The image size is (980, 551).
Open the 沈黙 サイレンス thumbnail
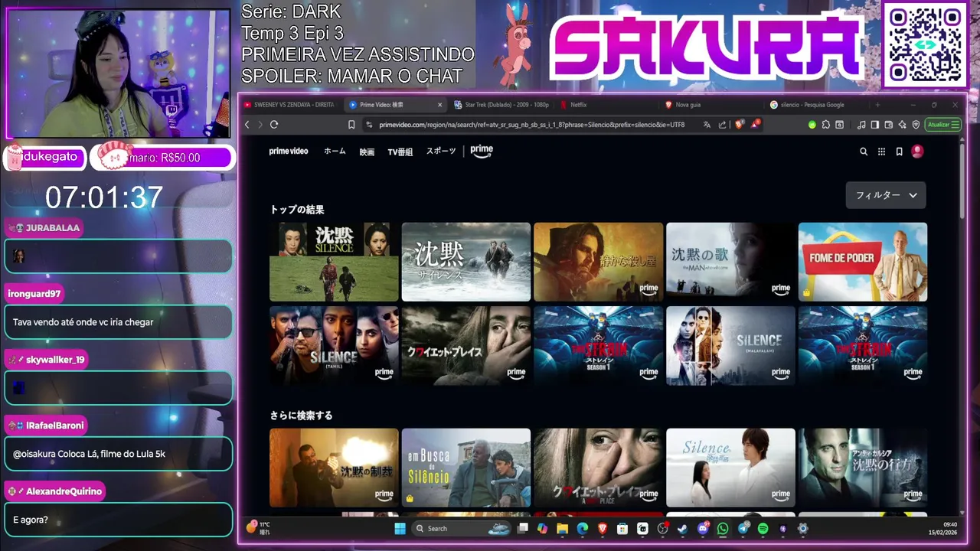click(465, 262)
